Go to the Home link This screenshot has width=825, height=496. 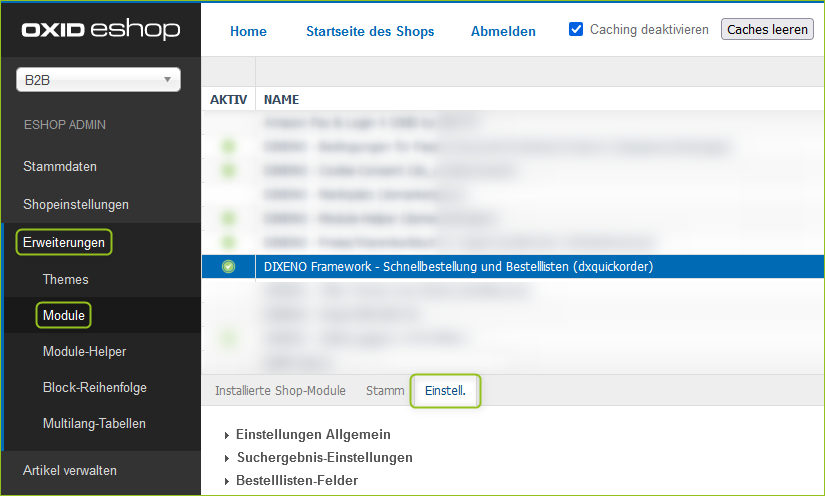248,32
